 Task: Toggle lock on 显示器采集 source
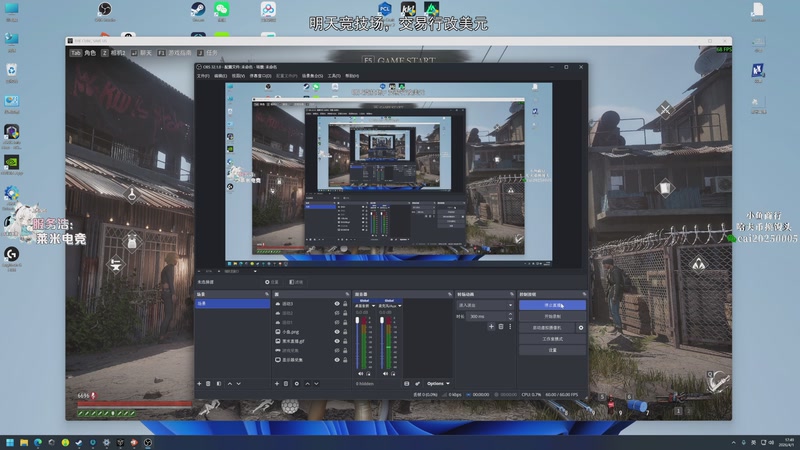[x=345, y=360]
